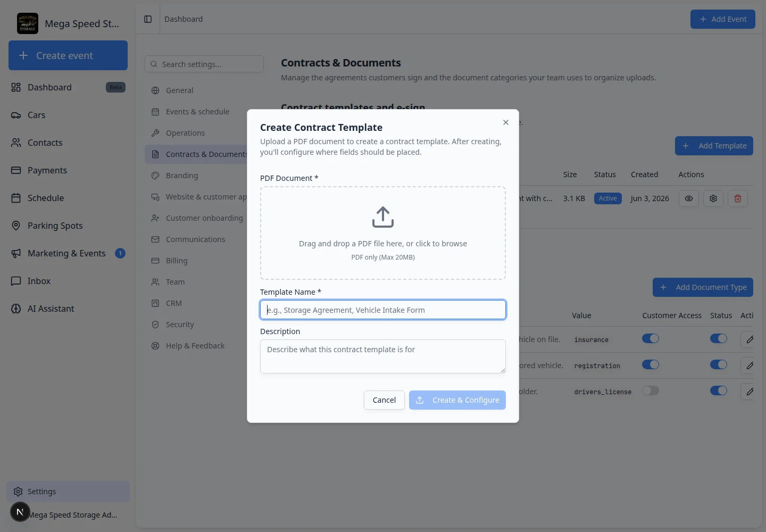Enable Customer Access for drivers_license
Screen dimensions: 766x532
click(x=651, y=390)
